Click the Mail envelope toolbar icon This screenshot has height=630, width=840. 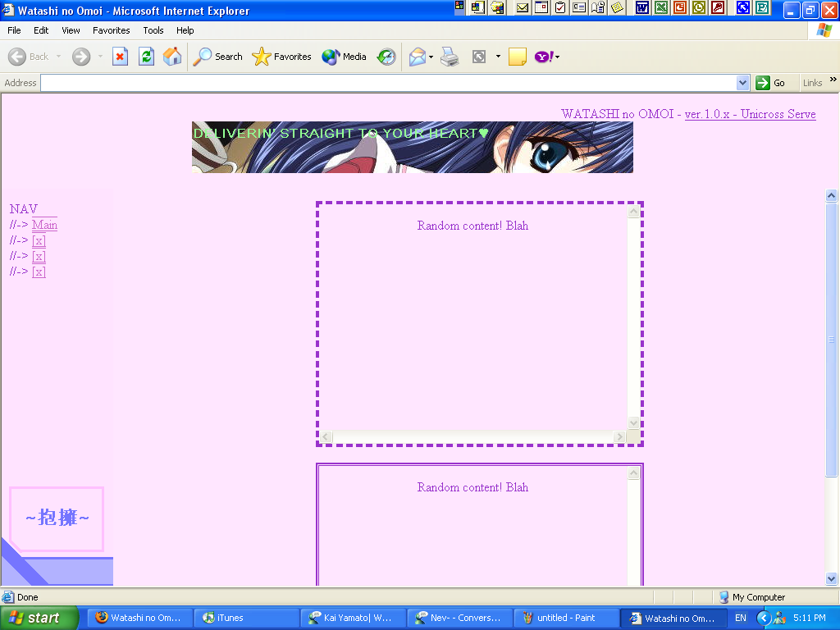[417, 57]
